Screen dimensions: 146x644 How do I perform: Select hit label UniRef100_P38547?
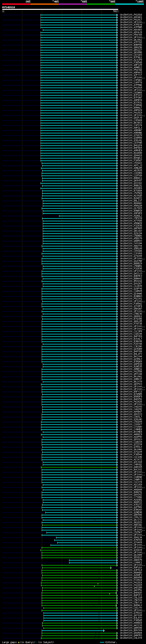click(131, 161)
